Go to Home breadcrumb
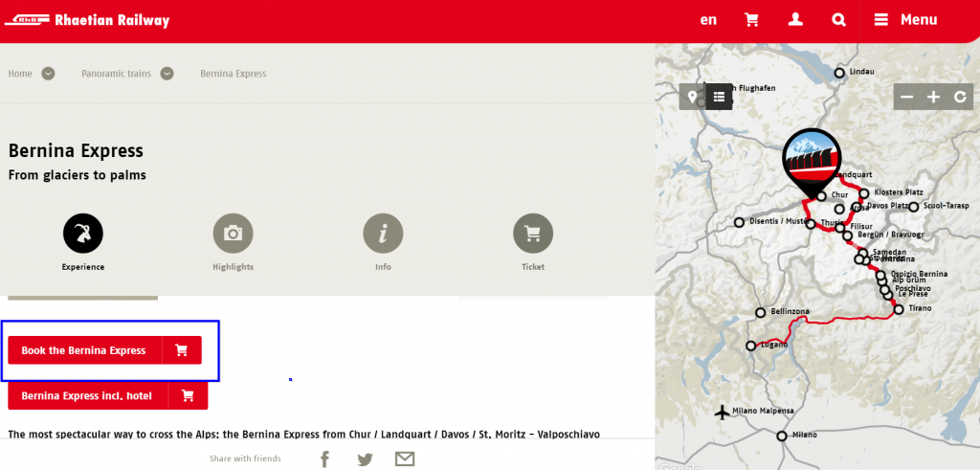 point(20,74)
